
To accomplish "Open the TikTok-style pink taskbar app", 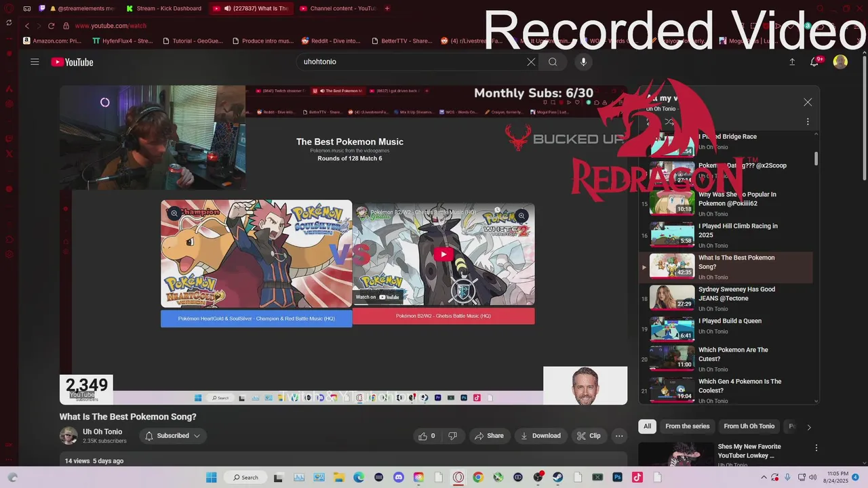I will coord(637,477).
